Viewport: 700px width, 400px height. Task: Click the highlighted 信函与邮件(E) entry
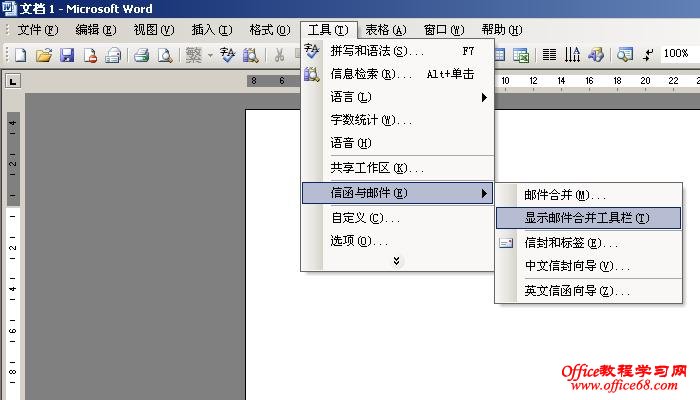[397, 193]
